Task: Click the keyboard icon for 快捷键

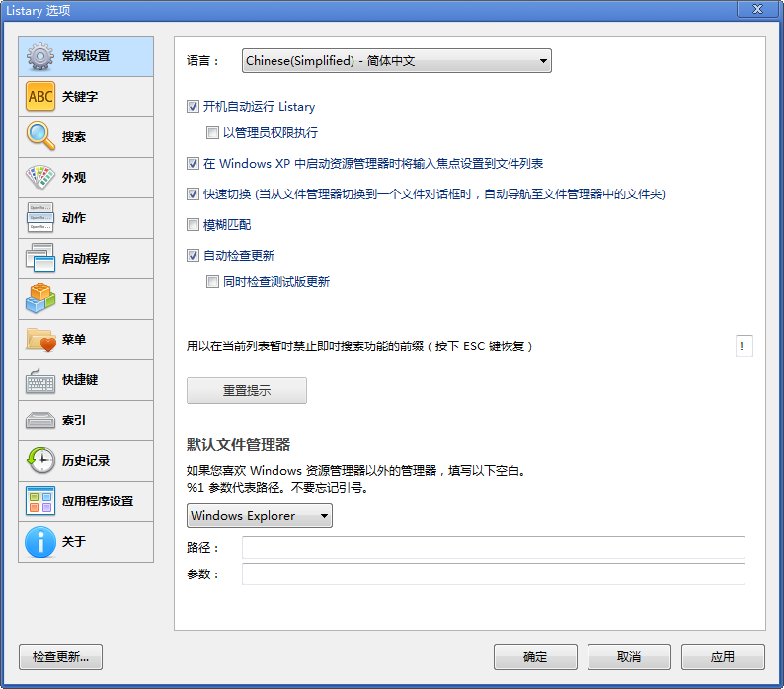Action: (x=40, y=380)
